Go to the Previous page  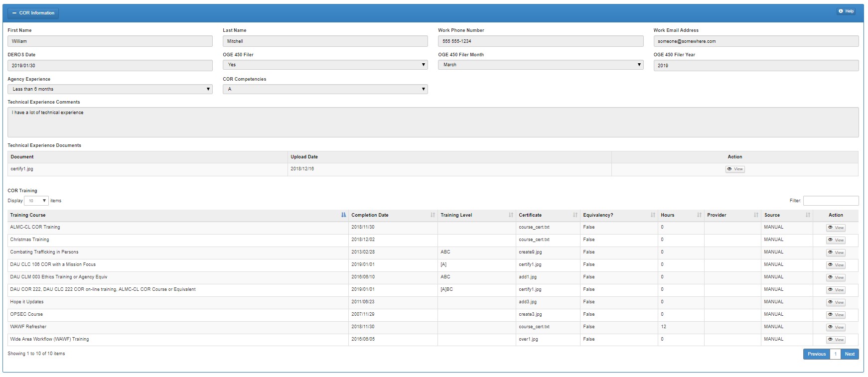[817, 354]
